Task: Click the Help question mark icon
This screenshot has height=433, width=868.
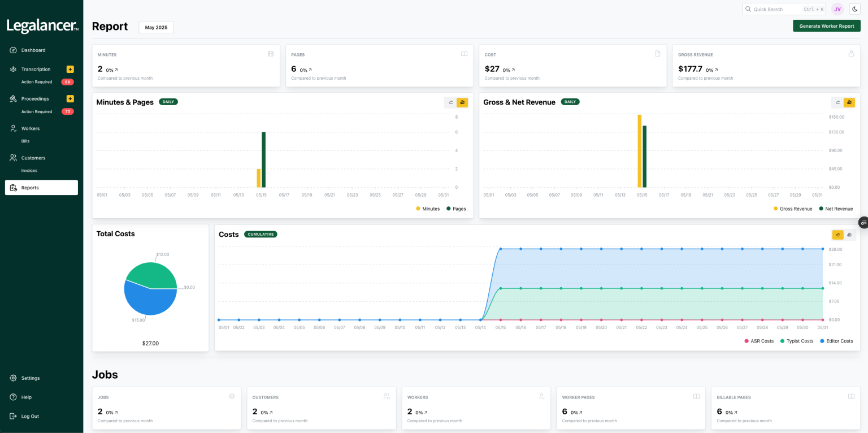Action: pos(13,397)
